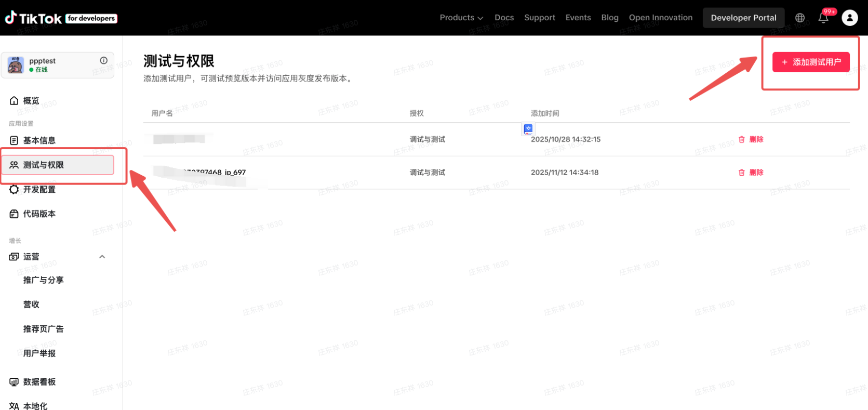Open 代码版本 in the sidebar
This screenshot has height=410, width=868.
coord(39,214)
